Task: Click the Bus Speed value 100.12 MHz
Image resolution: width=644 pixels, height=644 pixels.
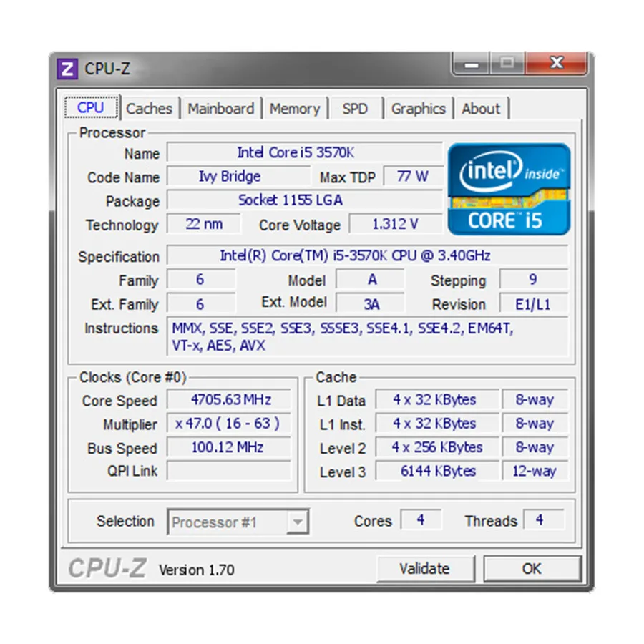Action: coord(229,447)
